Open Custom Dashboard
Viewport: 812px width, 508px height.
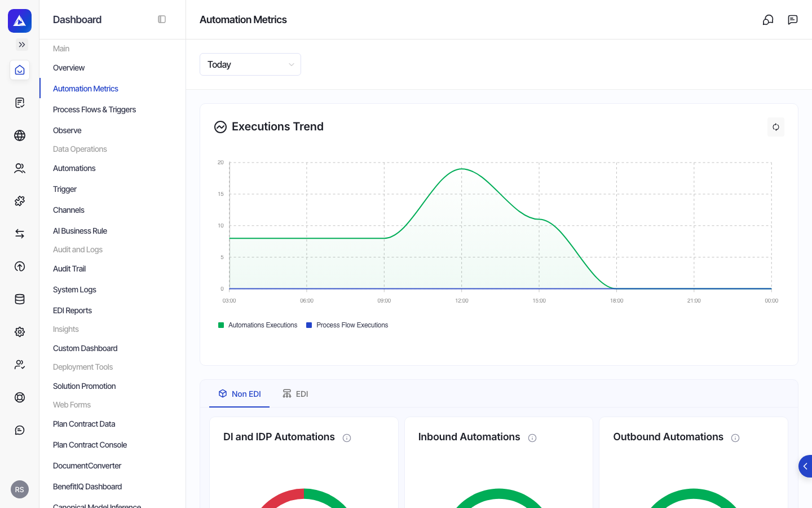(x=85, y=348)
